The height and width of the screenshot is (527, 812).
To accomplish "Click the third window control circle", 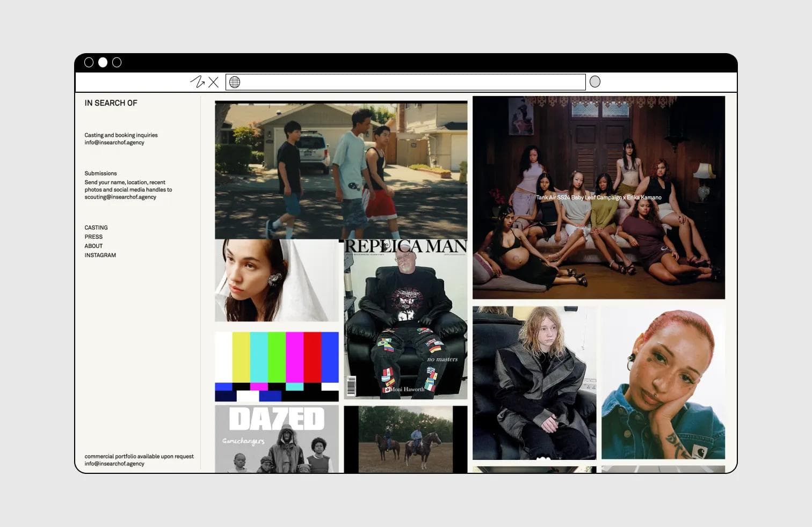I will 117,62.
